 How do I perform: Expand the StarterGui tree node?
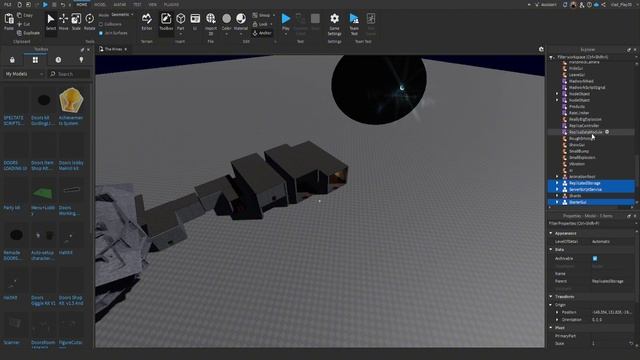pyautogui.click(x=557, y=202)
